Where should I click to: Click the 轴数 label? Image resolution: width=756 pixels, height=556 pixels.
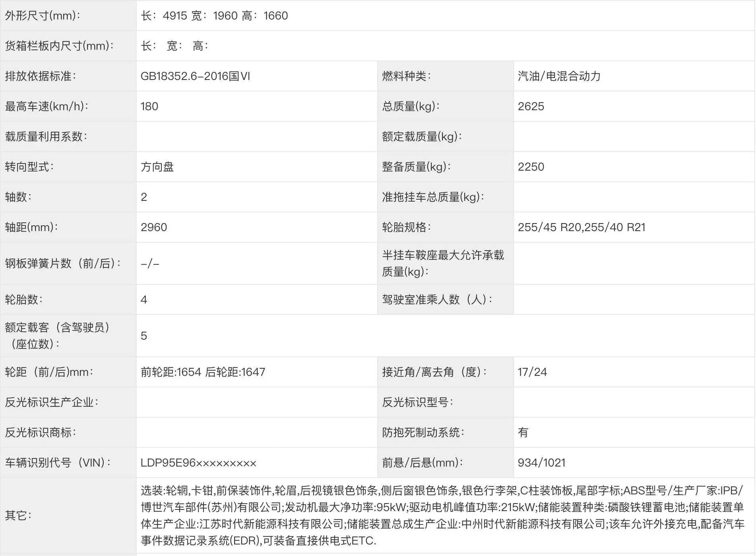click(x=18, y=197)
